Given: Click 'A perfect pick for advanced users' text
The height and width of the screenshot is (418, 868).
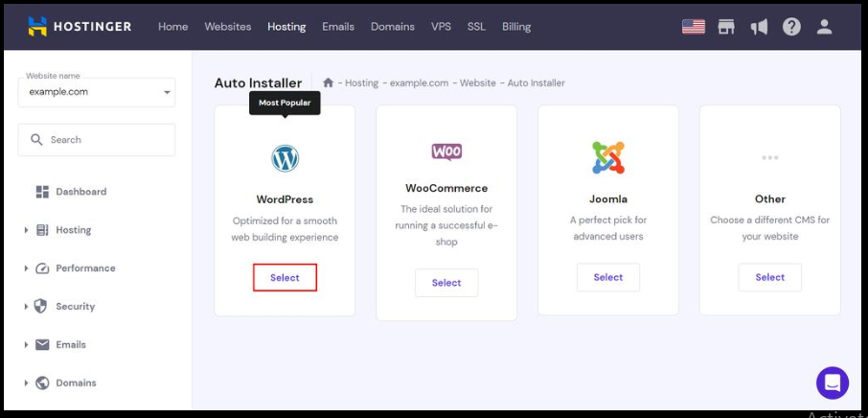Looking at the screenshot, I should [608, 228].
